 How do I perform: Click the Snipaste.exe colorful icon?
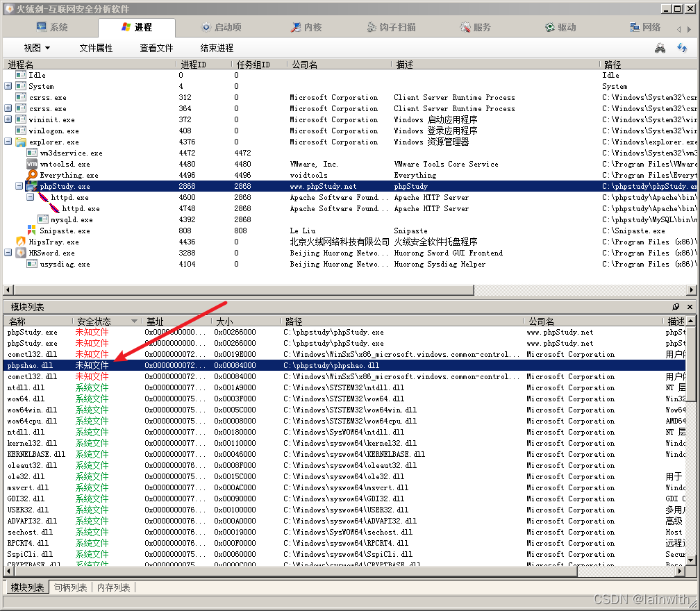[x=32, y=231]
